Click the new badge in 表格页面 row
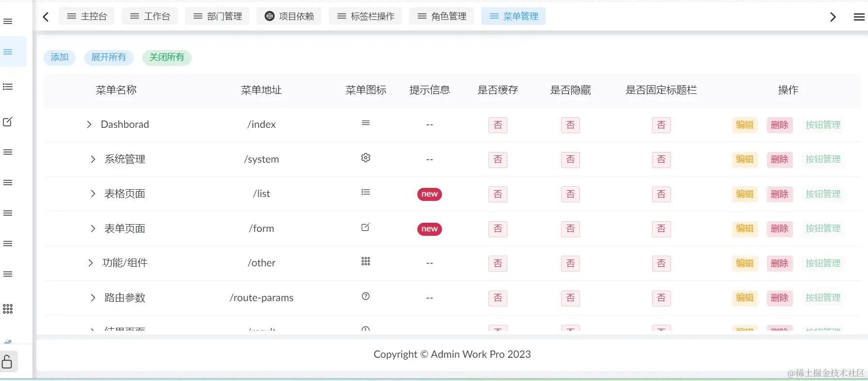Screen dimensions: 868x381 429,194
